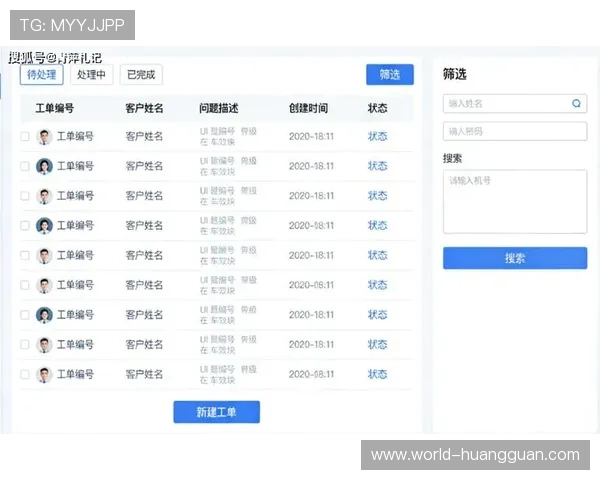
Task: Click the problem description in the first row
Action: (x=228, y=137)
